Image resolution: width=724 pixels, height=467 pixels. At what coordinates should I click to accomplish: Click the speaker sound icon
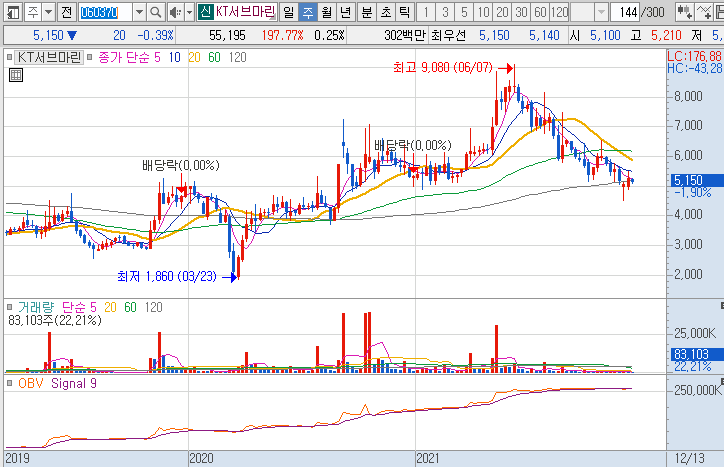175,12
